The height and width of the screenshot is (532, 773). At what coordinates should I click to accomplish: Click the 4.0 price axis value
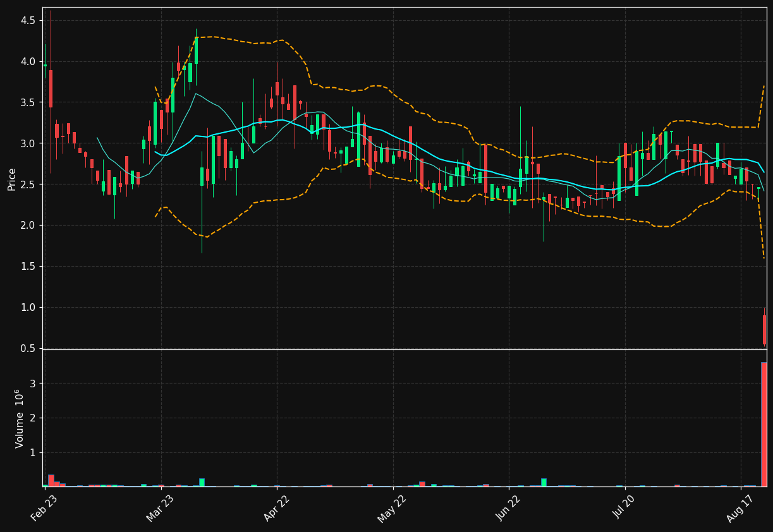click(x=28, y=62)
